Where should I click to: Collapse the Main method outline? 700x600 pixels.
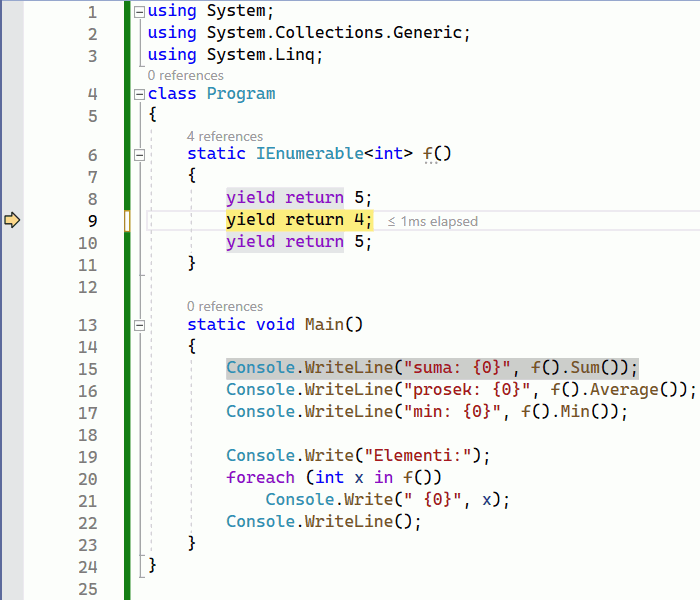point(139,324)
